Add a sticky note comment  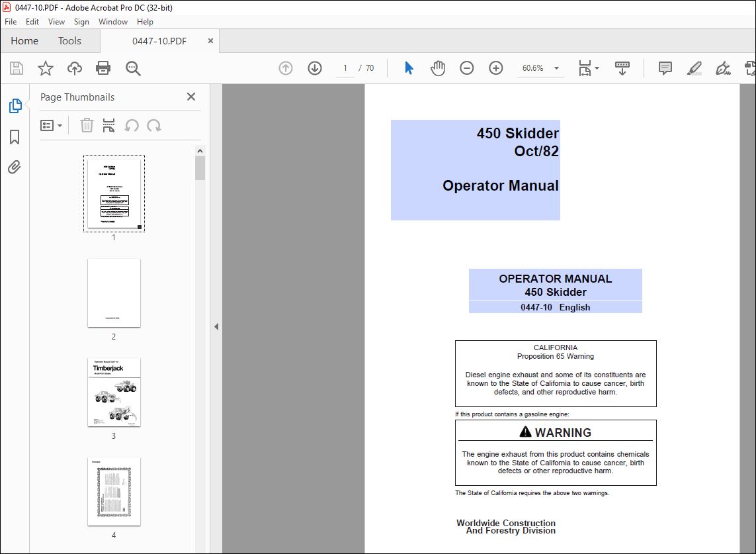665,68
